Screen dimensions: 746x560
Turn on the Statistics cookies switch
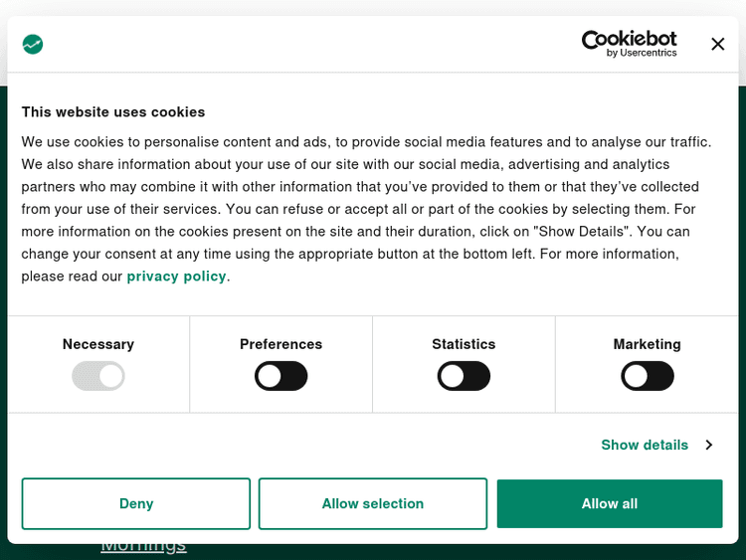point(464,376)
